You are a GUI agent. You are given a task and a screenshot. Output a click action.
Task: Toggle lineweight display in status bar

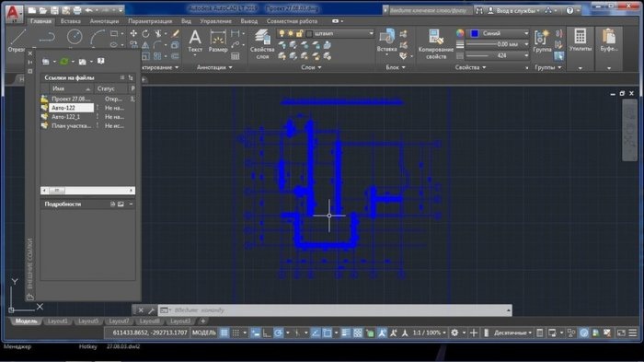click(346, 333)
